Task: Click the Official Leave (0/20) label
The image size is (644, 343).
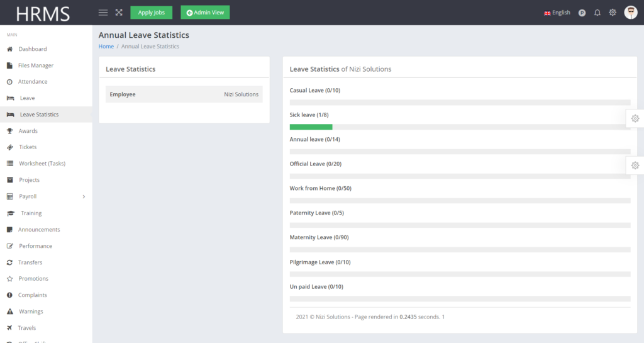Action: pos(316,164)
